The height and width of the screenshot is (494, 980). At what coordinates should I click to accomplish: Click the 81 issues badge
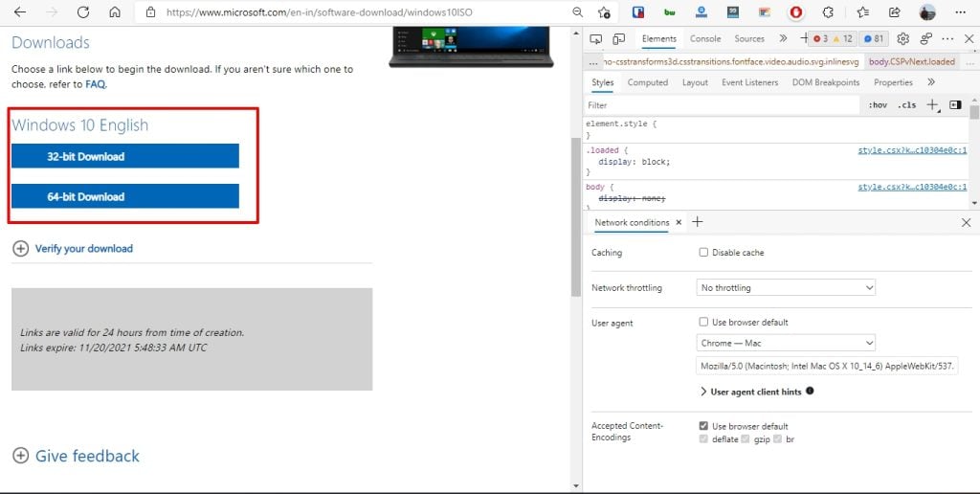click(x=874, y=38)
